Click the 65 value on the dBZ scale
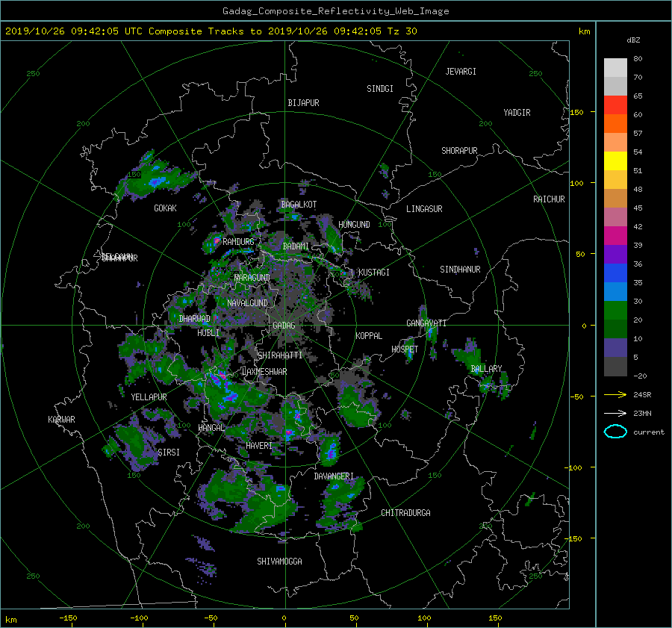 638,96
